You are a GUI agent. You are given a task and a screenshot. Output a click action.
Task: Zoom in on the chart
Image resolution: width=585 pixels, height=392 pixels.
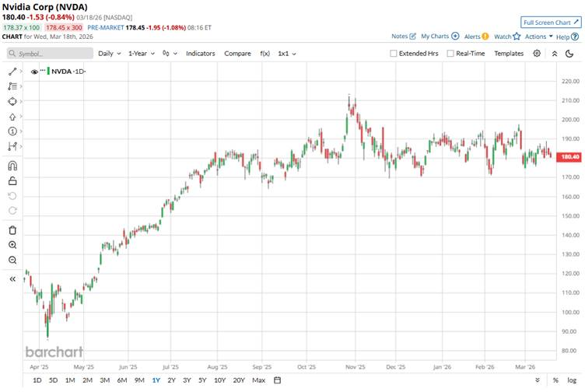[12, 245]
